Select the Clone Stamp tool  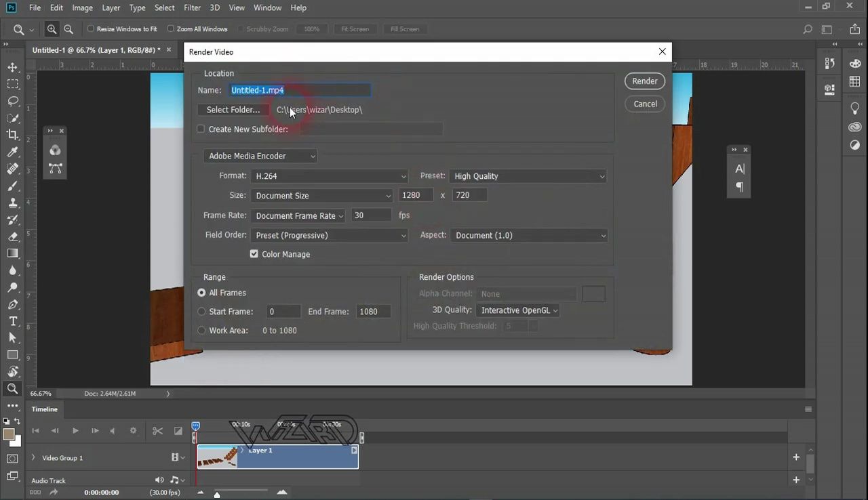13,203
